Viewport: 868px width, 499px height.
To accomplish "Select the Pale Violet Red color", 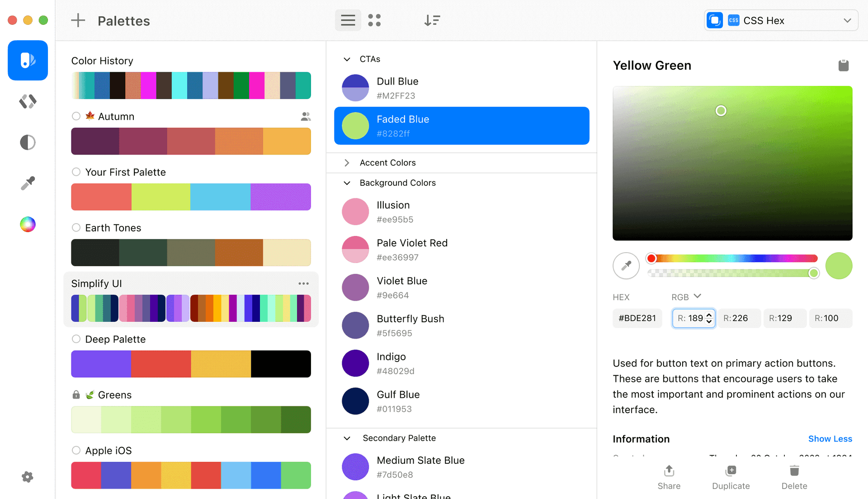I will (462, 249).
